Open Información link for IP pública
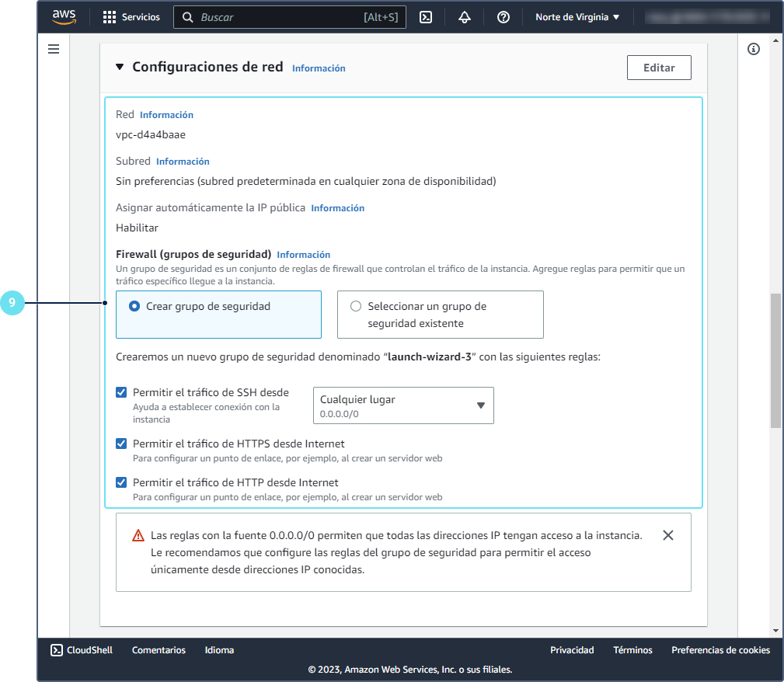The image size is (784, 682). point(337,208)
